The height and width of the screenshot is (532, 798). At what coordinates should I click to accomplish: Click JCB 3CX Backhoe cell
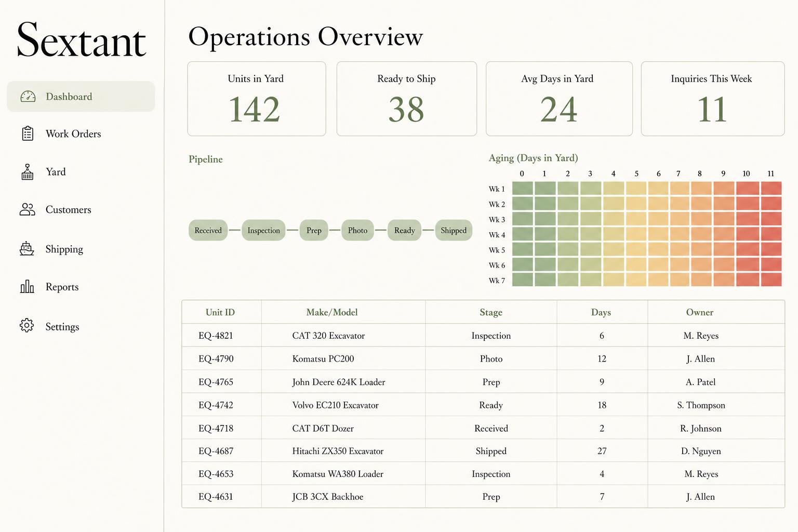328,497
